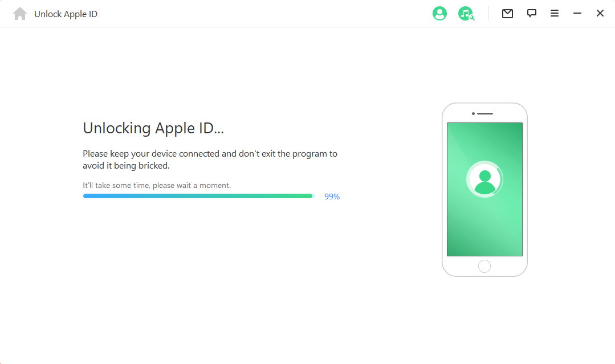
Task: Click the Home icon to return home
Action: click(x=19, y=13)
